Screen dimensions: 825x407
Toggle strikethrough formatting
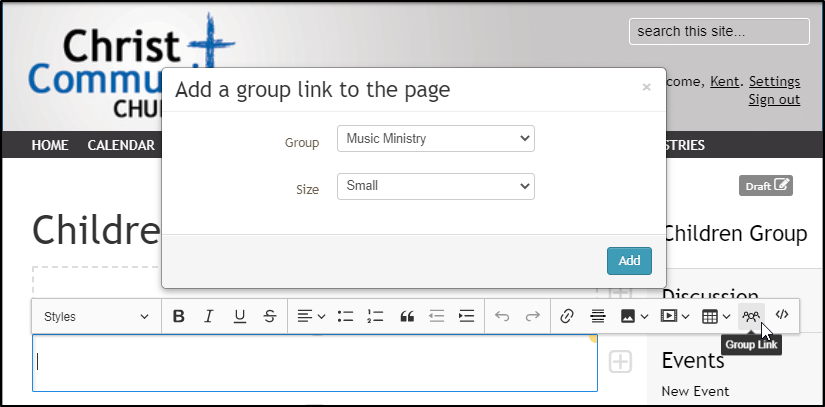click(x=270, y=316)
